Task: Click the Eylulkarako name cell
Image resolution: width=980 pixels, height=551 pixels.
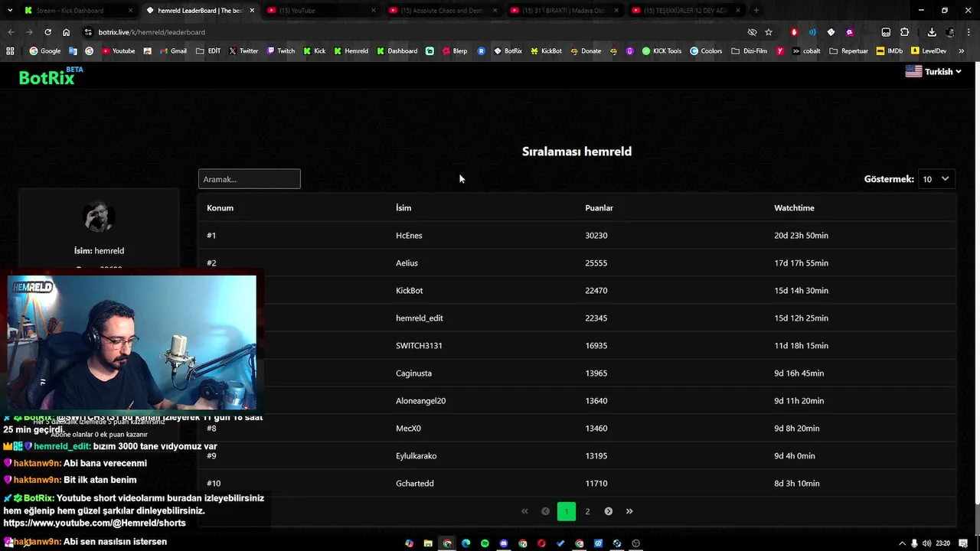Action: pyautogui.click(x=416, y=456)
